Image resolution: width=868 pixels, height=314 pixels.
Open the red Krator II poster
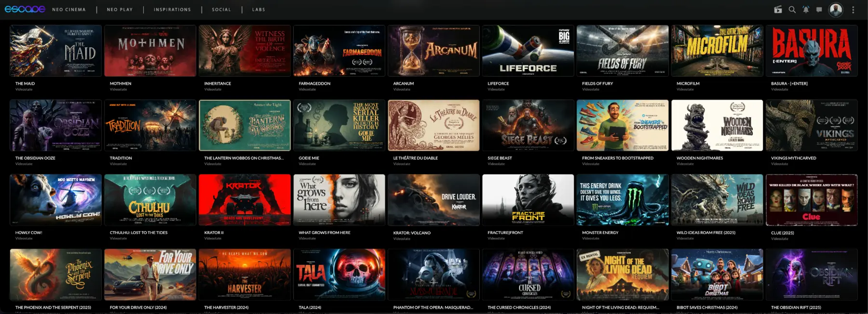245,200
